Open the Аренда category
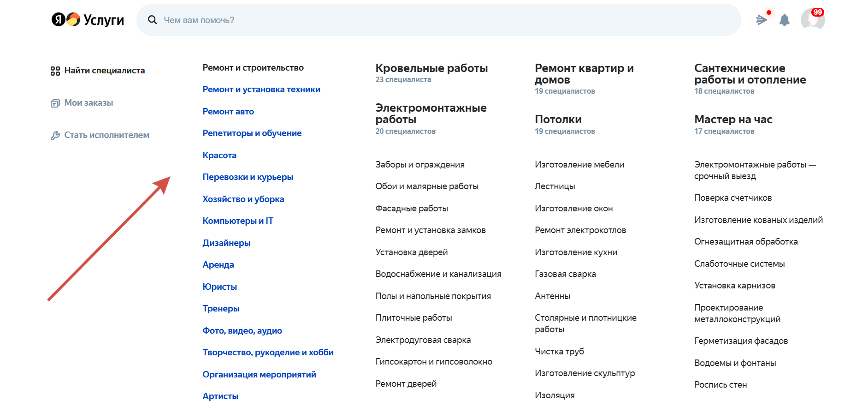Viewport: 868px width, 401px height. 218,265
